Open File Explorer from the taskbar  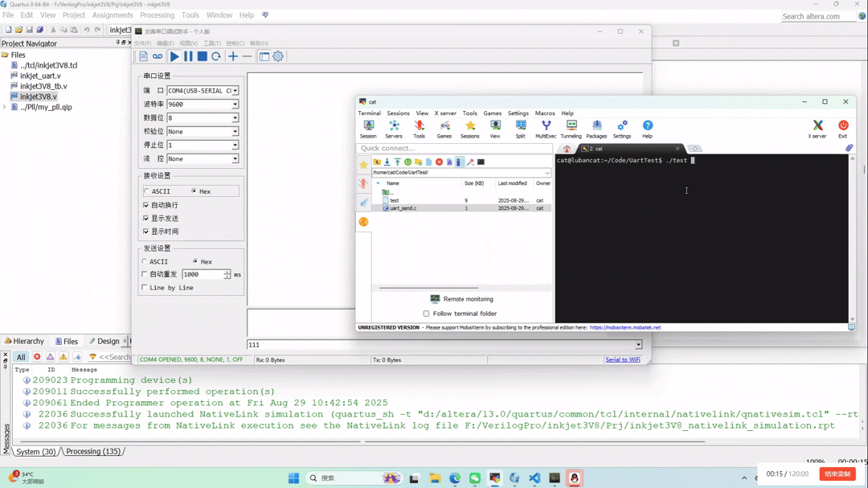(x=435, y=478)
